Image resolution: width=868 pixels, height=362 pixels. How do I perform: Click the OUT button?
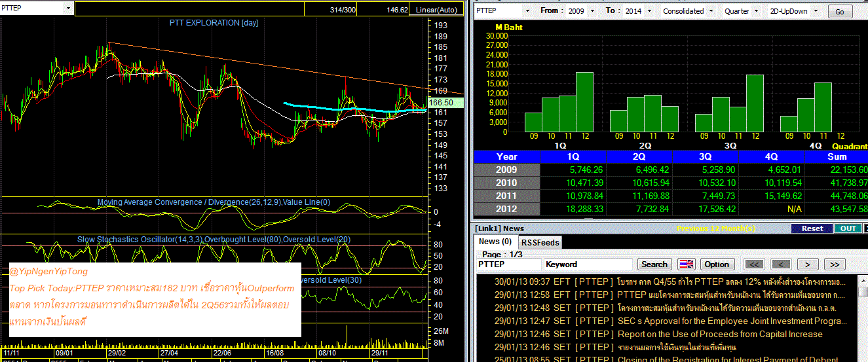(848, 228)
